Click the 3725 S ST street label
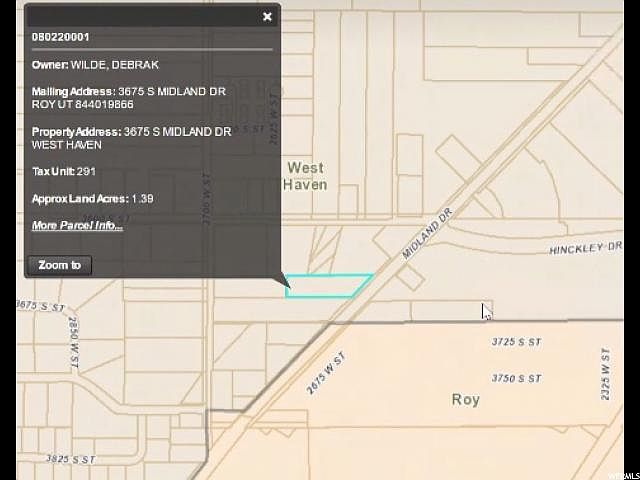This screenshot has height=480, width=640. pos(516,342)
